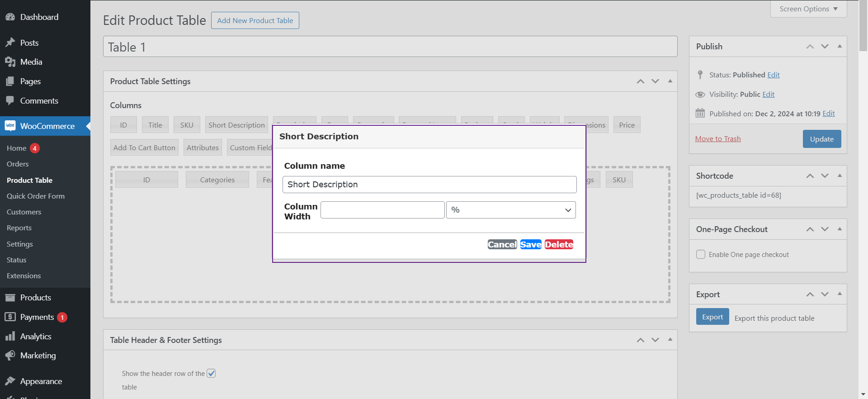Image resolution: width=868 pixels, height=399 pixels.
Task: Click the Products box icon
Action: (10, 298)
